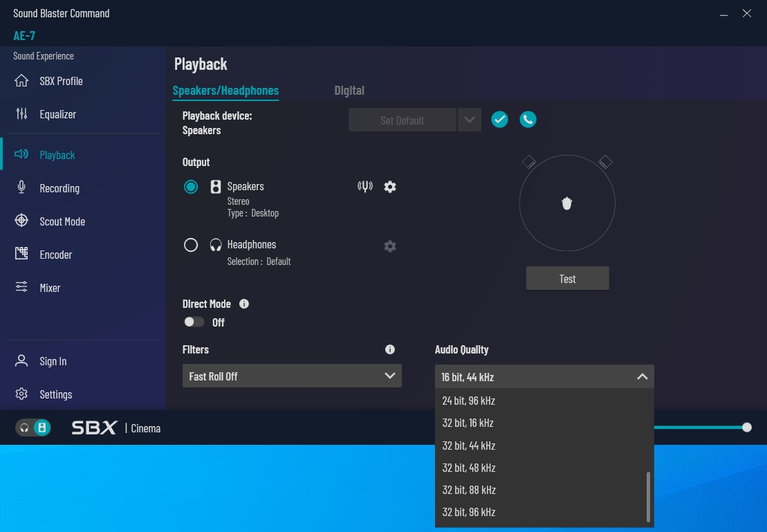The height and width of the screenshot is (532, 767).
Task: Open Scout Mode
Action: (62, 221)
